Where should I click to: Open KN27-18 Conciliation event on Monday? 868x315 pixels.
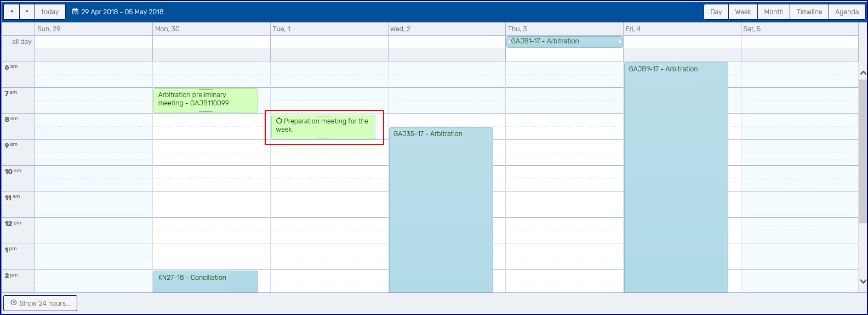click(x=205, y=281)
